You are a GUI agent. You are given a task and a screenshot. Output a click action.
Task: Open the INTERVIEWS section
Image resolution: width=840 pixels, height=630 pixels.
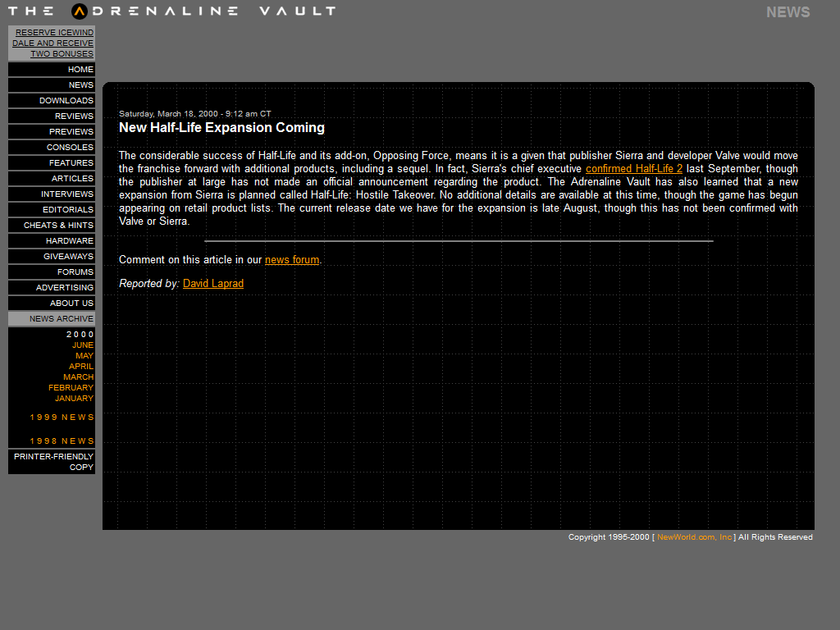pyautogui.click(x=52, y=194)
